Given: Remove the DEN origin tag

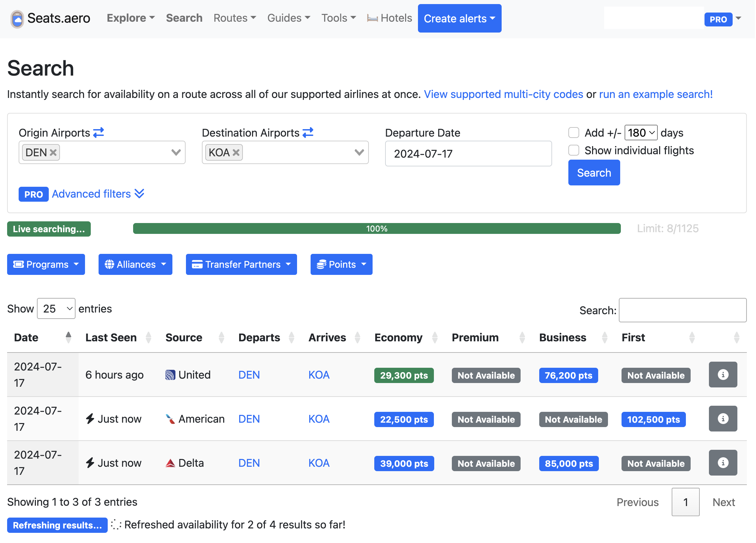Looking at the screenshot, I should (x=53, y=153).
